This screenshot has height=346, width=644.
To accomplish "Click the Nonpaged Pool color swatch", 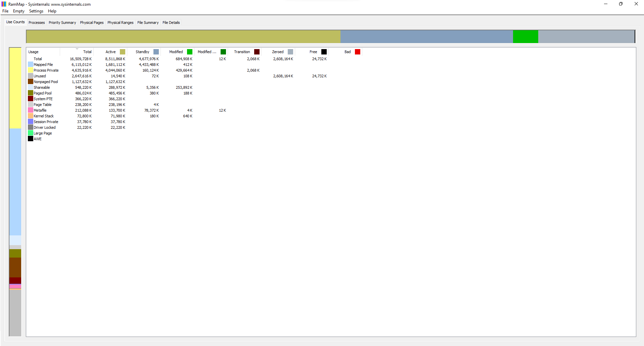I will [31, 81].
